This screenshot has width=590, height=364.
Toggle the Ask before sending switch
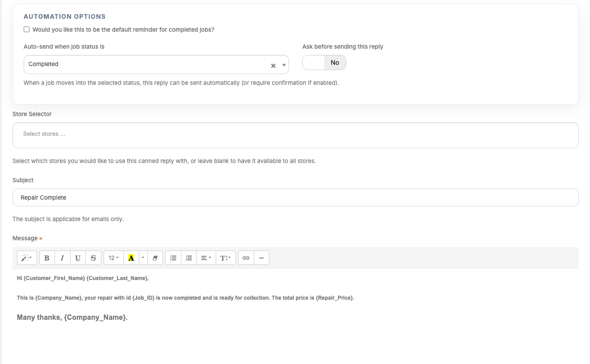(x=324, y=63)
